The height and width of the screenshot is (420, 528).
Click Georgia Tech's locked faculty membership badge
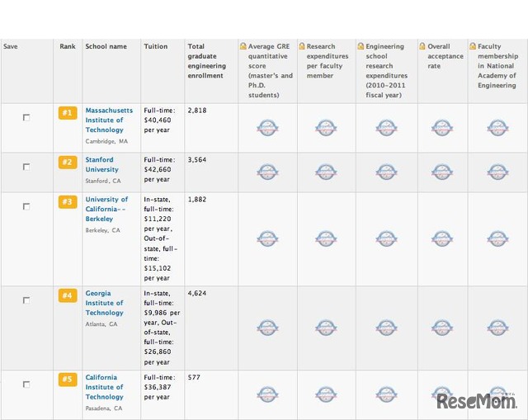tap(497, 328)
